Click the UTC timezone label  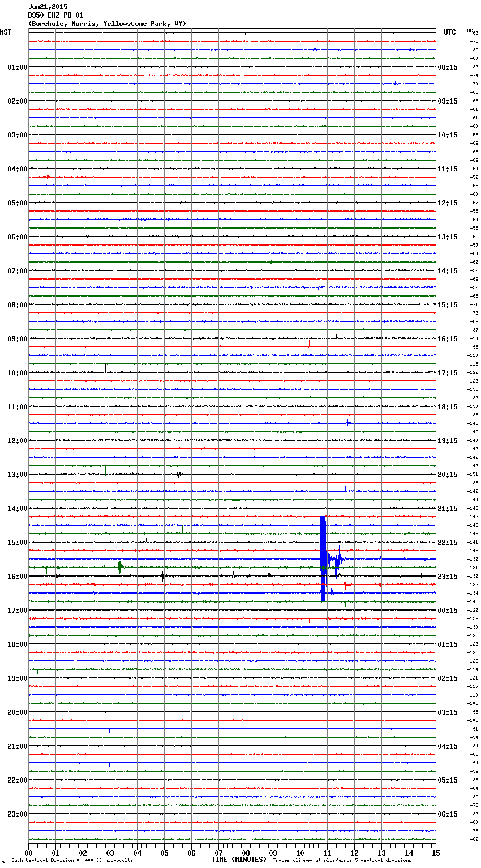[x=450, y=32]
